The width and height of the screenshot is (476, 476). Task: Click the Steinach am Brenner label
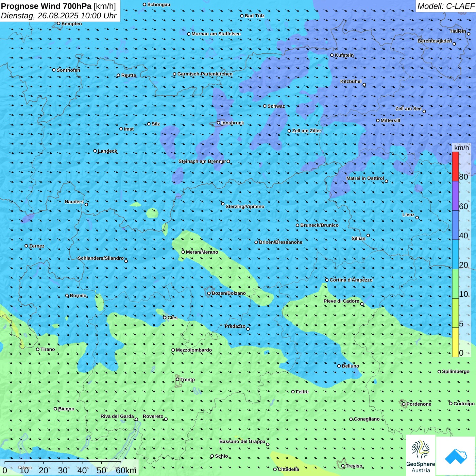[202, 161]
